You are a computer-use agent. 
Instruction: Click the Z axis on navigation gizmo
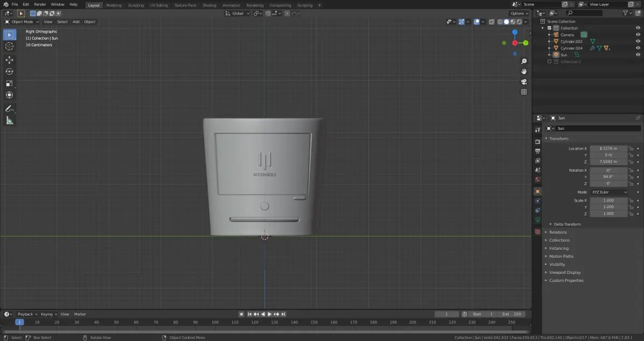[x=515, y=32]
